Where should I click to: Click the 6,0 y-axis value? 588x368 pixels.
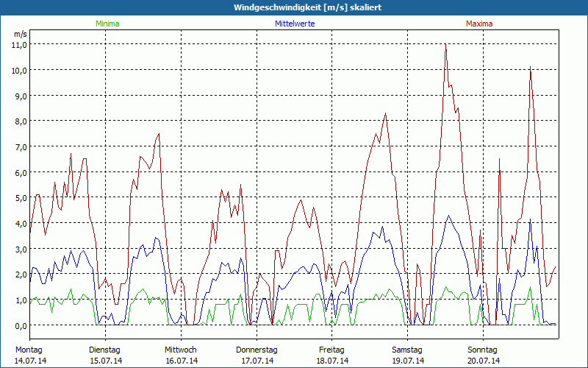pyautogui.click(x=21, y=172)
